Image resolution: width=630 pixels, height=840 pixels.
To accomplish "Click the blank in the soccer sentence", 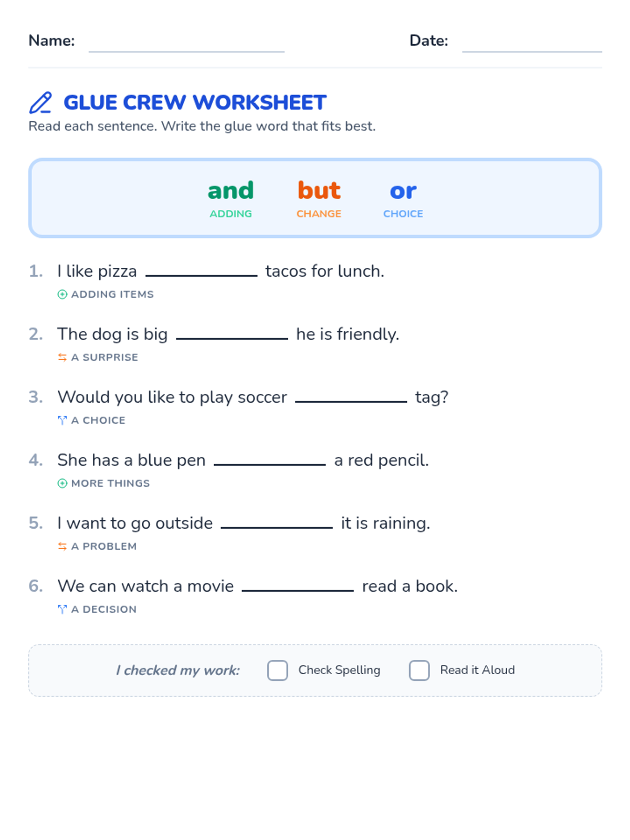I will click(x=351, y=396).
